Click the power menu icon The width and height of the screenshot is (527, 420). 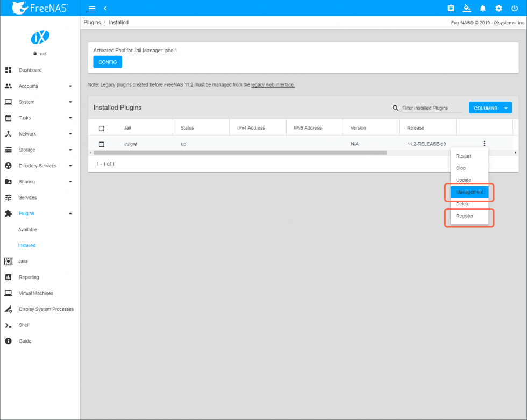click(x=515, y=8)
